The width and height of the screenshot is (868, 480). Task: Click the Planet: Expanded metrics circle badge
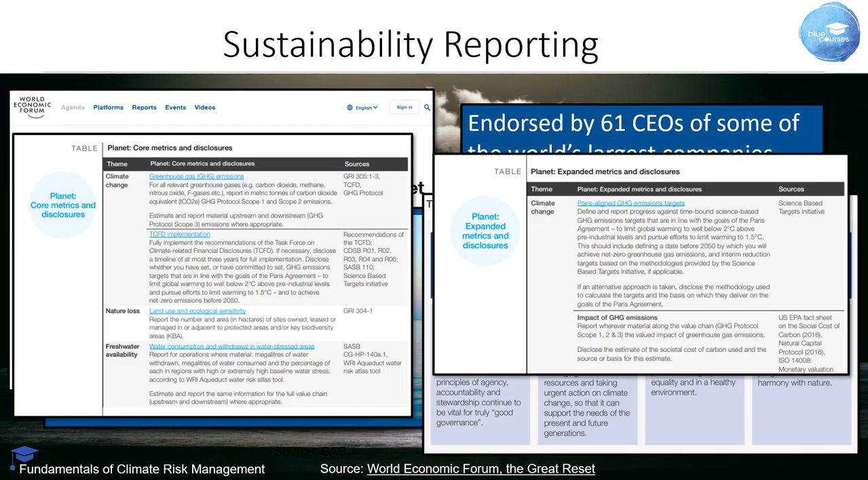pyautogui.click(x=485, y=231)
